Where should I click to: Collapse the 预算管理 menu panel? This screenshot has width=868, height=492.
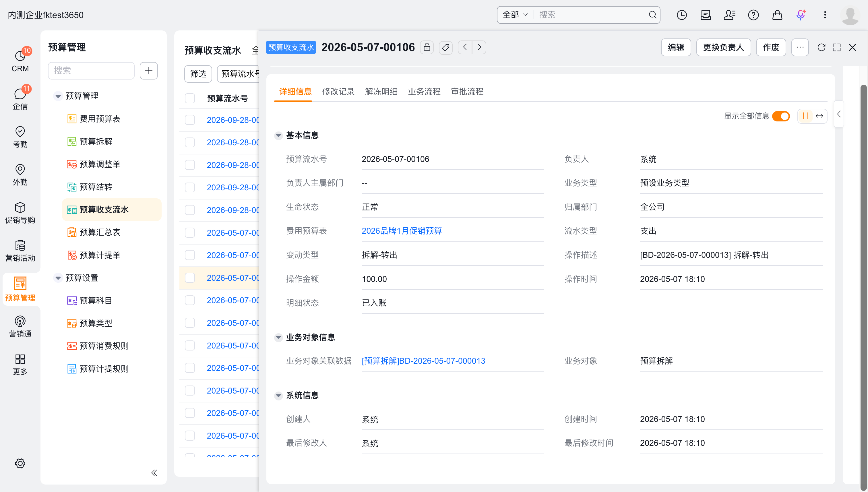click(154, 473)
